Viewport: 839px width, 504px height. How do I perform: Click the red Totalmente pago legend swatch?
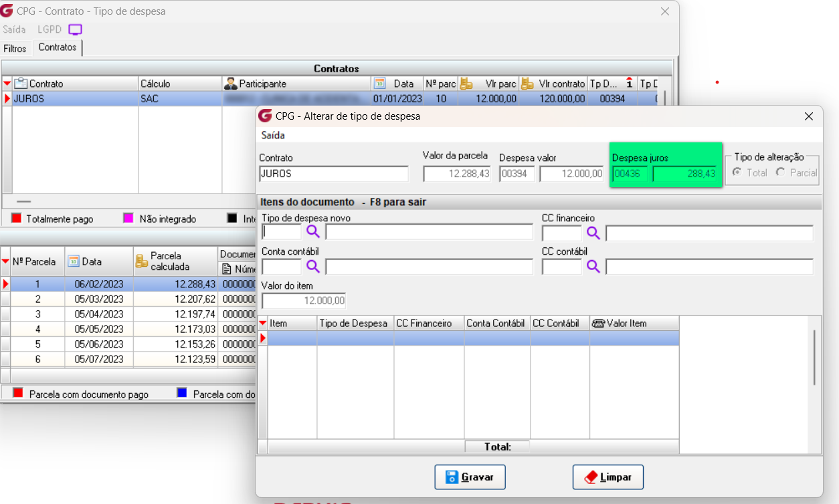pyautogui.click(x=17, y=218)
